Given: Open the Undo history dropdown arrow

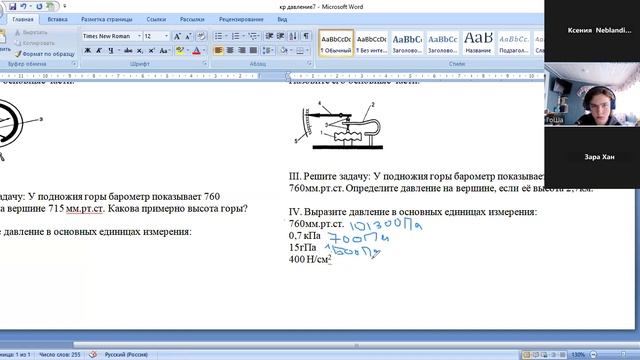Looking at the screenshot, I should 31,7.
